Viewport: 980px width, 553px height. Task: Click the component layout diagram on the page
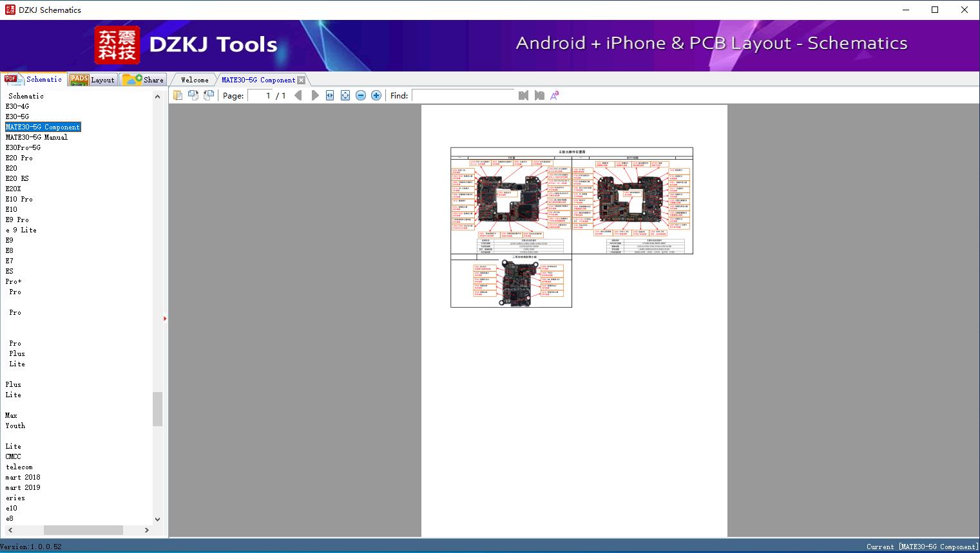coord(572,227)
